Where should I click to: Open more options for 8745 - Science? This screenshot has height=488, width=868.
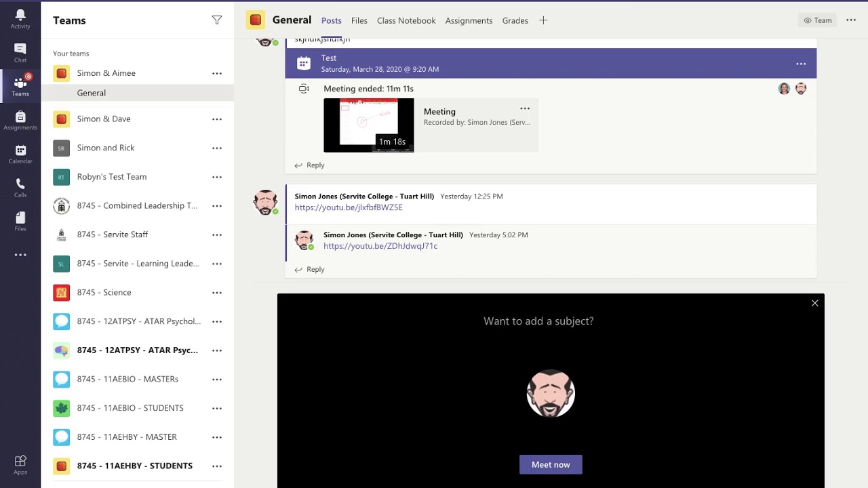click(x=217, y=293)
